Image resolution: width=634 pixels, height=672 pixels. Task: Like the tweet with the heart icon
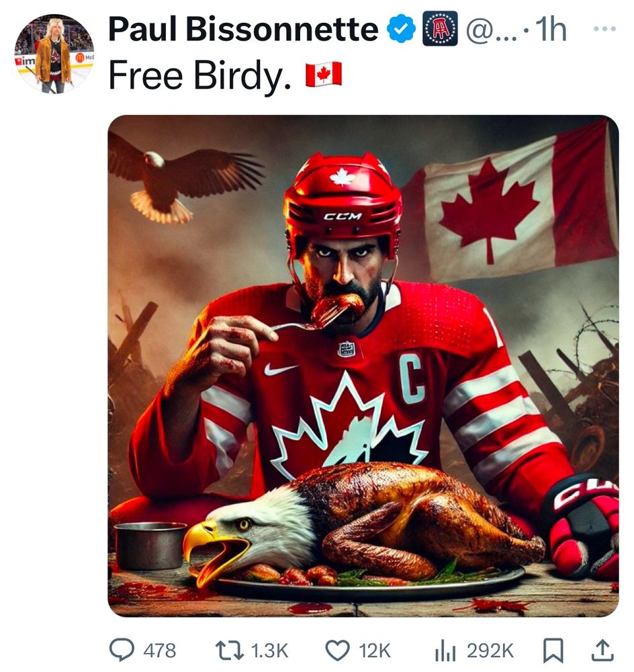(337, 649)
